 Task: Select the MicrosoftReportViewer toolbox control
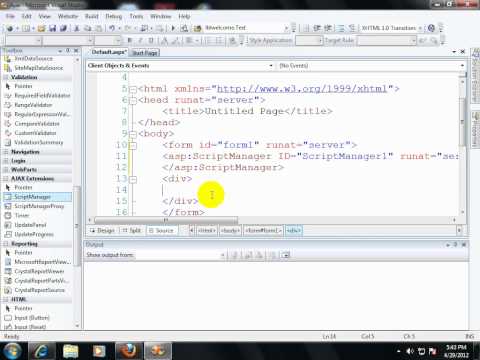coord(37,262)
